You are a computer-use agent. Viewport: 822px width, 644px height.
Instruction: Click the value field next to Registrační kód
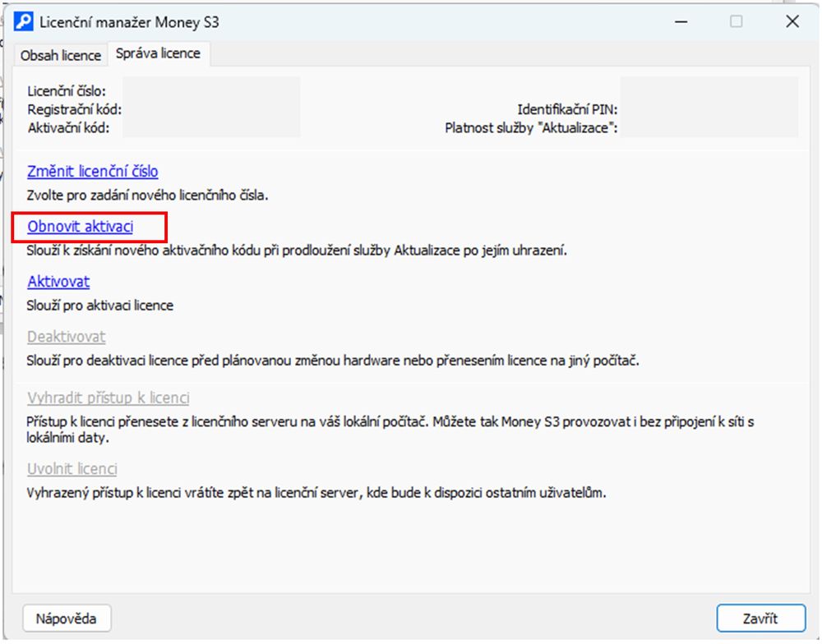[211, 109]
